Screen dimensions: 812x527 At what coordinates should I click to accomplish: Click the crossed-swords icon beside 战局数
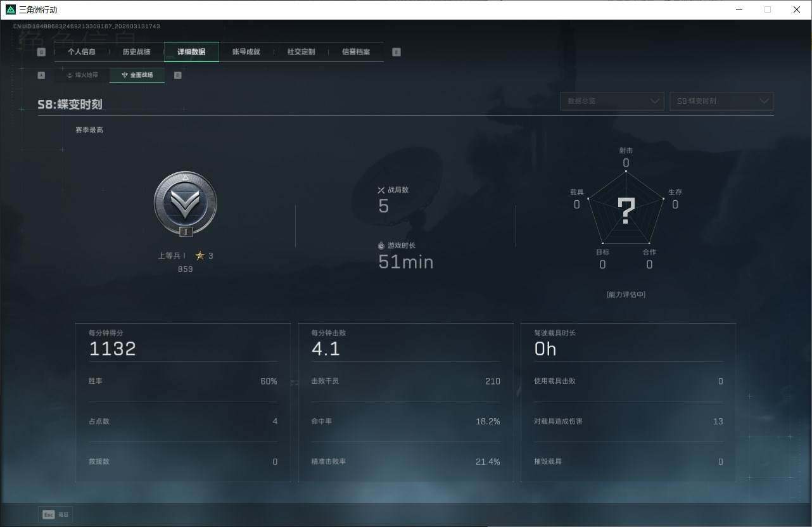pos(381,190)
